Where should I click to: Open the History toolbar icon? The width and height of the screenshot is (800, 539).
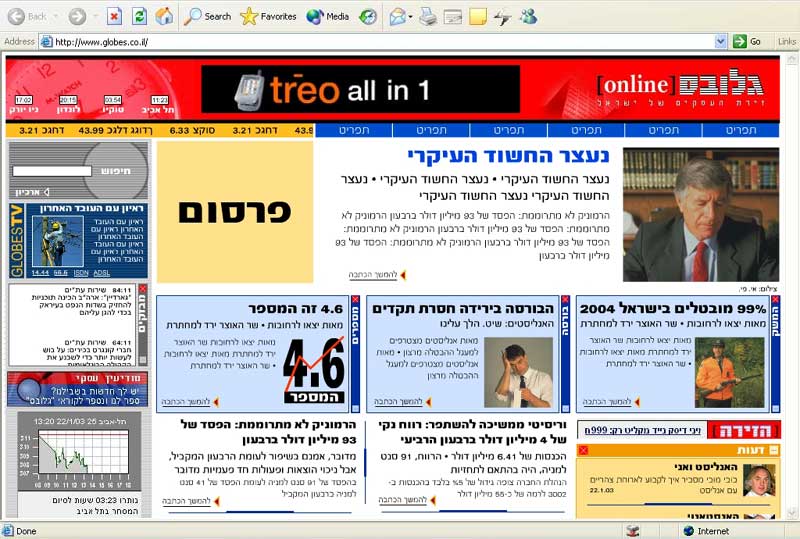click(367, 17)
